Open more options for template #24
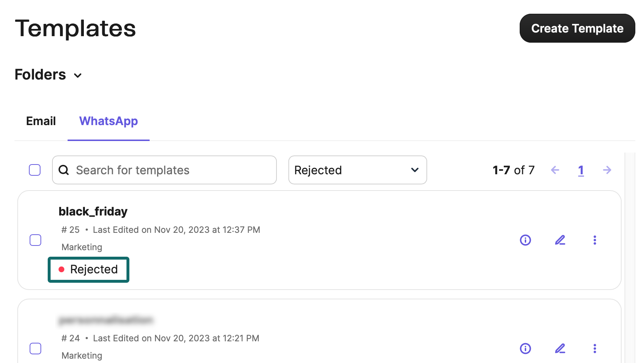This screenshot has width=644, height=363. (x=594, y=349)
